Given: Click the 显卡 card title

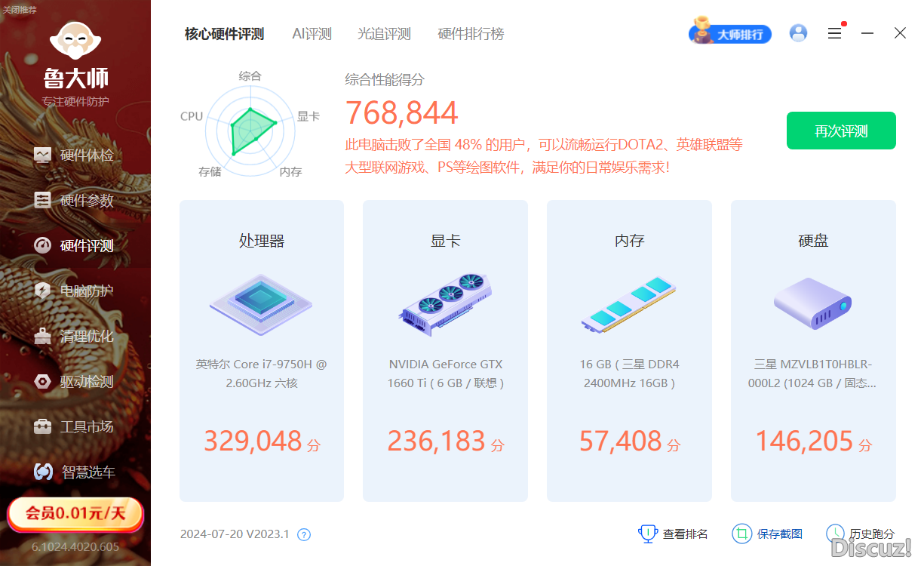Looking at the screenshot, I should (446, 241).
